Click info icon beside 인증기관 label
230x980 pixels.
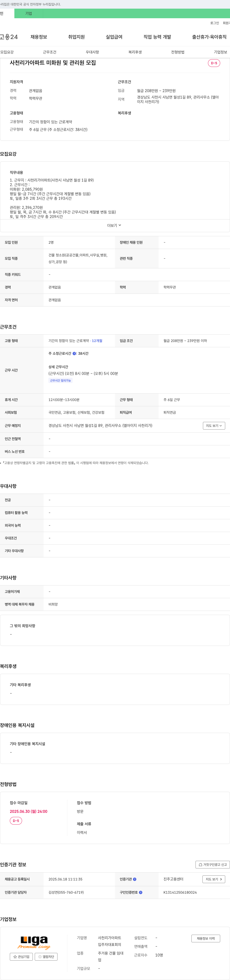135,879
